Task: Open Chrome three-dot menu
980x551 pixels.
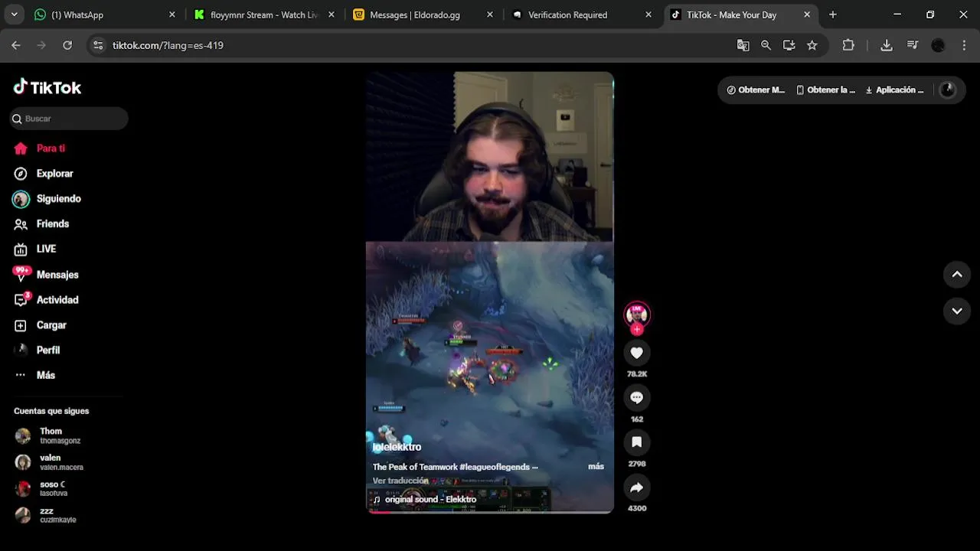Action: [964, 45]
